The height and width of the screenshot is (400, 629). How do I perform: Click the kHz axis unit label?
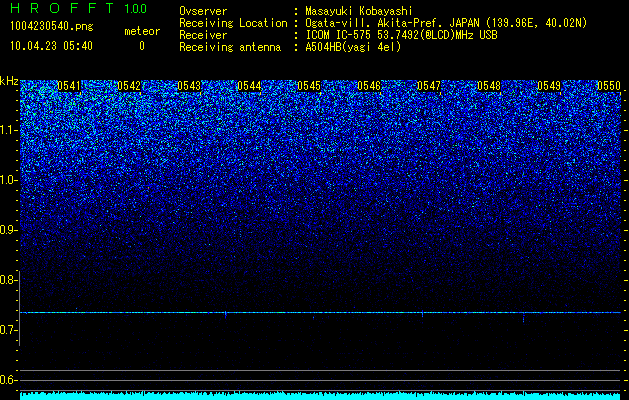click(9, 81)
